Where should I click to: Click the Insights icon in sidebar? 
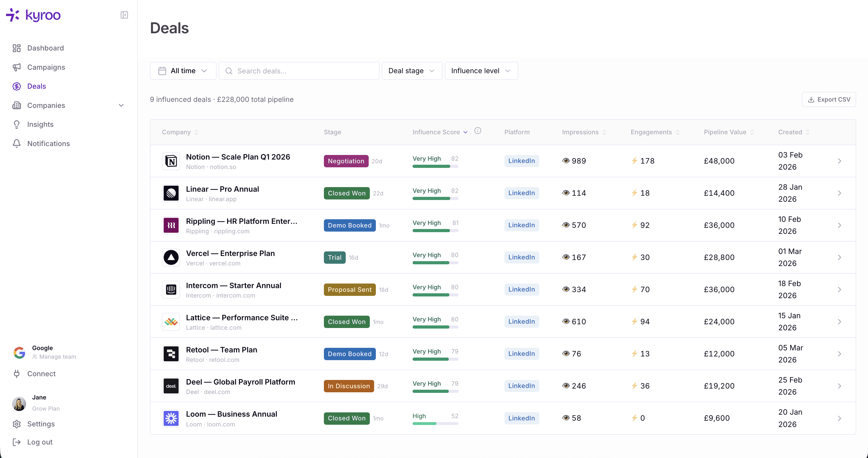pos(17,124)
